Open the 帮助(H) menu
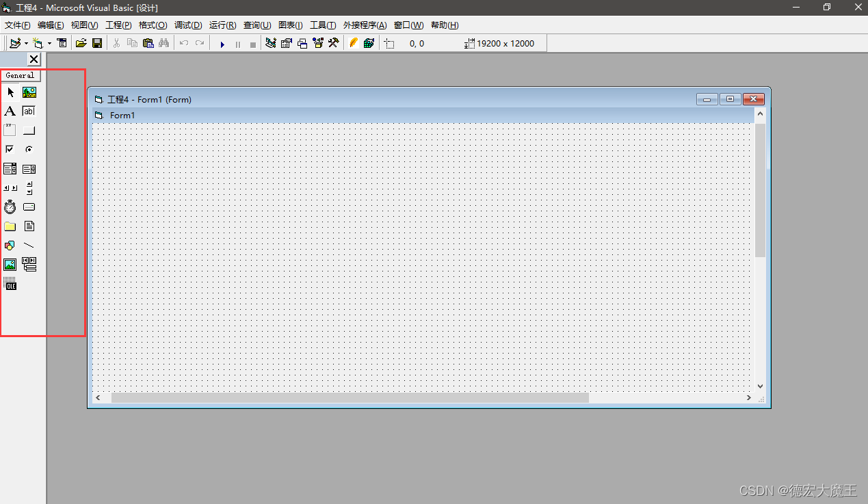This screenshot has height=504, width=868. (x=445, y=25)
